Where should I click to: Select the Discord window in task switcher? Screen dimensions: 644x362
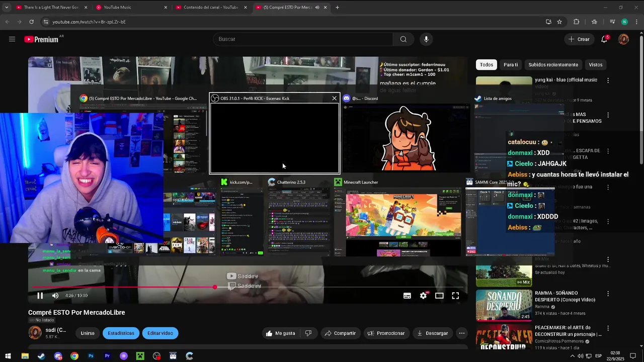[x=406, y=133]
